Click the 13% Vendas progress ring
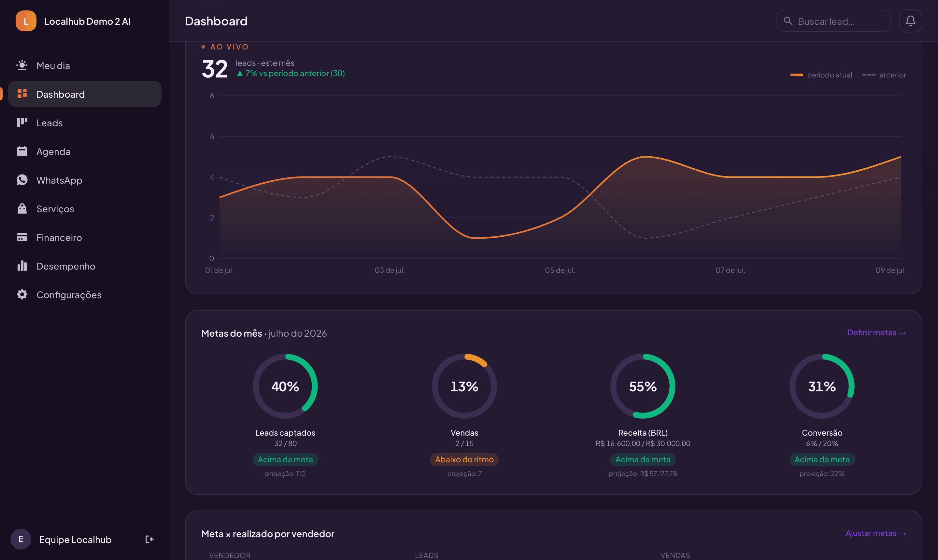Image resolution: width=938 pixels, height=560 pixels. 464,386
